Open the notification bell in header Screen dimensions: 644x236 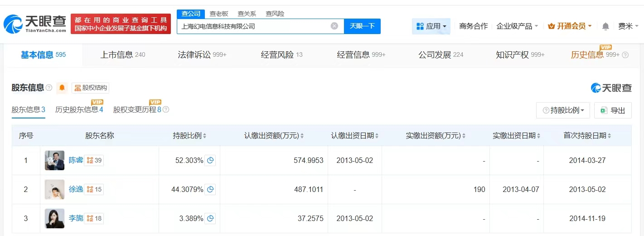pyautogui.click(x=605, y=26)
